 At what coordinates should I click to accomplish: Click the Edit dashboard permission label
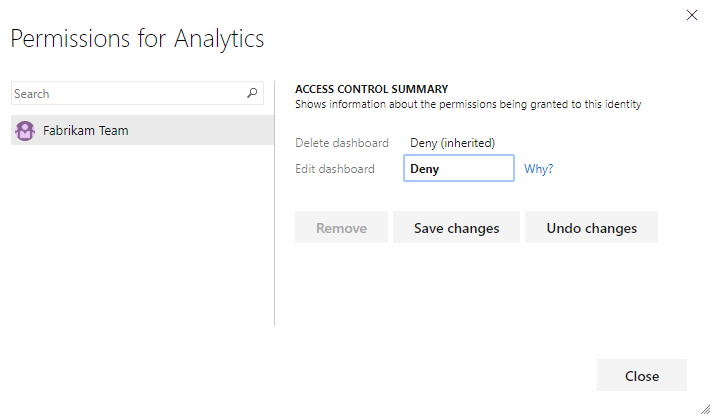coord(334,169)
